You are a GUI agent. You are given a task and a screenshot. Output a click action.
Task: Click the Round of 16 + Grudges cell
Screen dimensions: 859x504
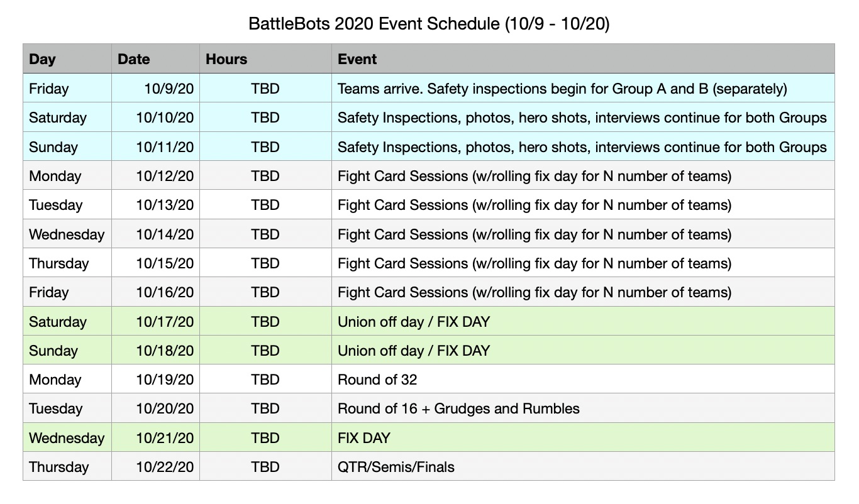(x=583, y=408)
